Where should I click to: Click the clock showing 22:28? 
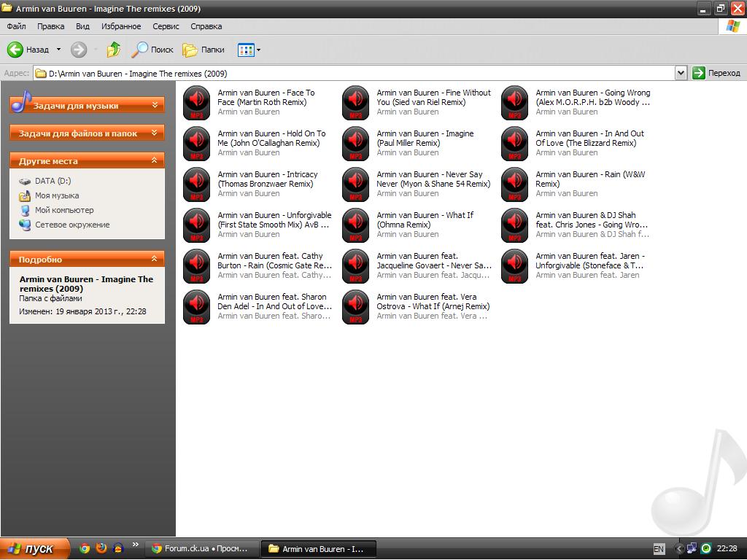tap(727, 548)
